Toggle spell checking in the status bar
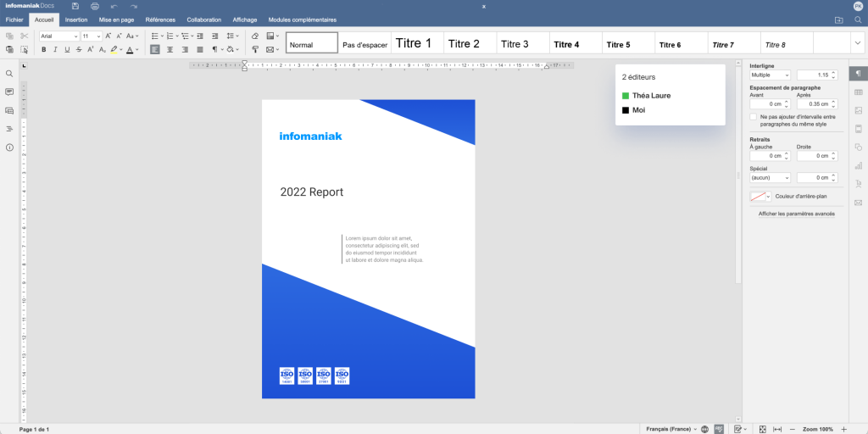Screen dimensions: 868x434 [719, 429]
